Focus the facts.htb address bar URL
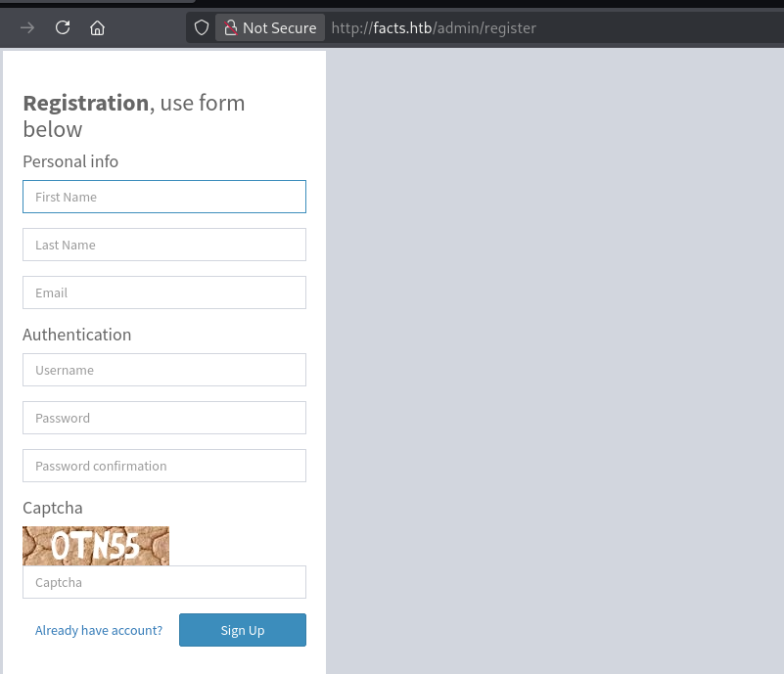 click(x=434, y=27)
